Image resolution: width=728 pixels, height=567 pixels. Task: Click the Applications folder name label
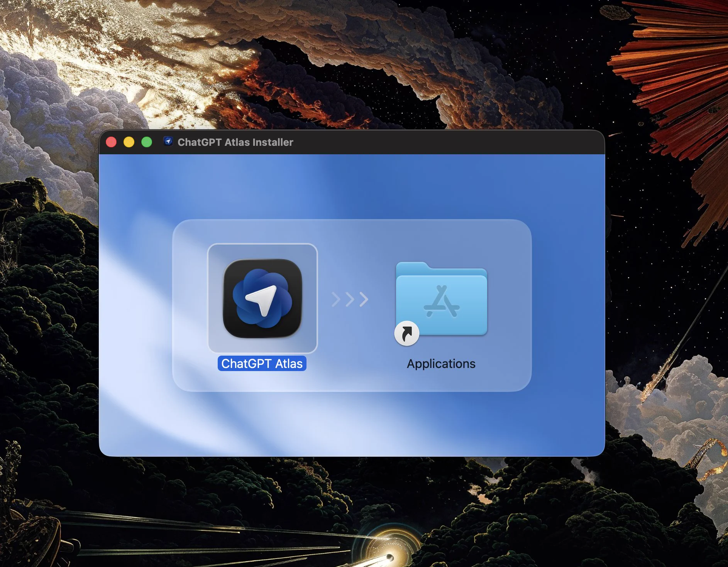click(441, 364)
